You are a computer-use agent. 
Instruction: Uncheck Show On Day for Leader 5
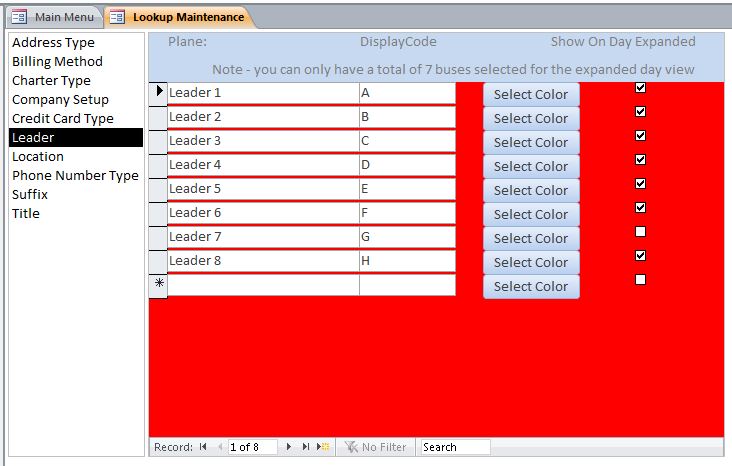point(640,184)
